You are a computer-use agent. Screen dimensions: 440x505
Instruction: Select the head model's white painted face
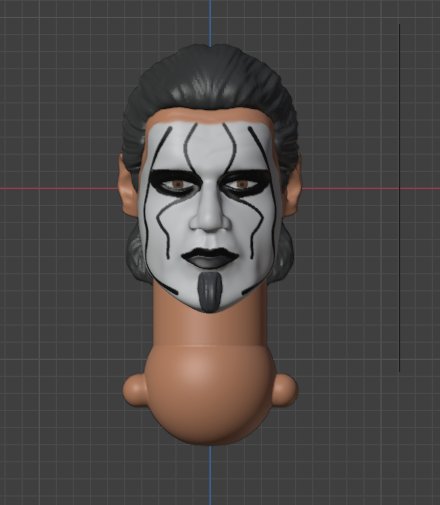click(209, 217)
